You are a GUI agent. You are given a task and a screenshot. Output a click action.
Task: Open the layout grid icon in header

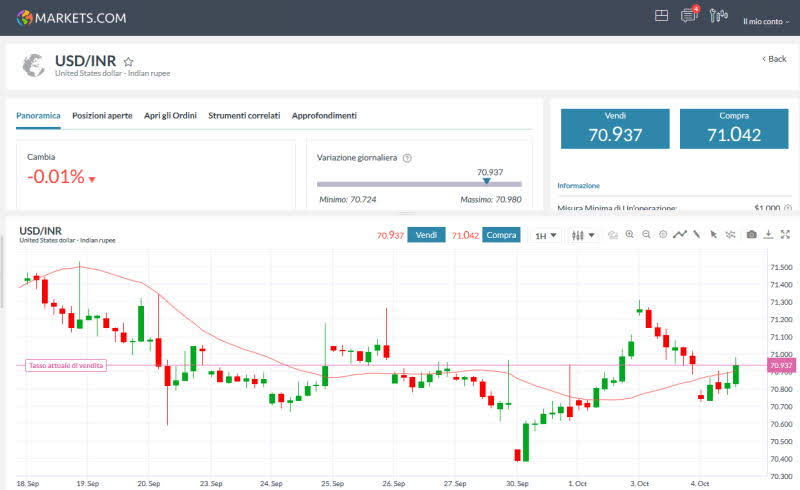click(x=661, y=16)
